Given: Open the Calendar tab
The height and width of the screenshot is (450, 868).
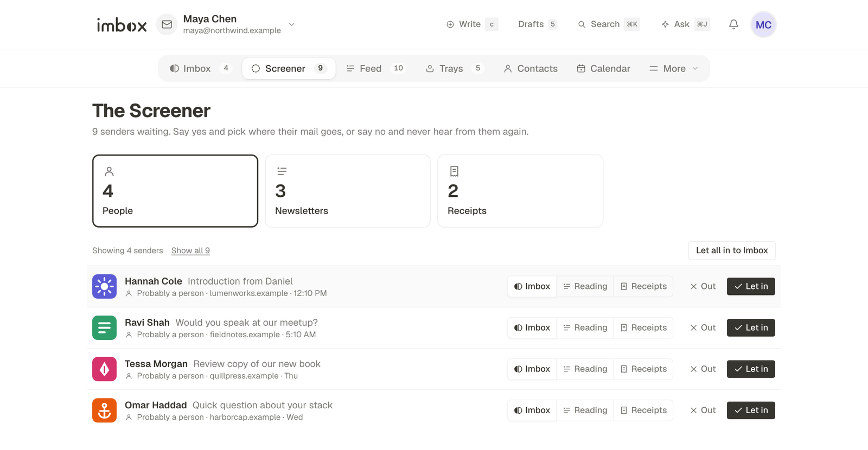Looking at the screenshot, I should tap(603, 68).
